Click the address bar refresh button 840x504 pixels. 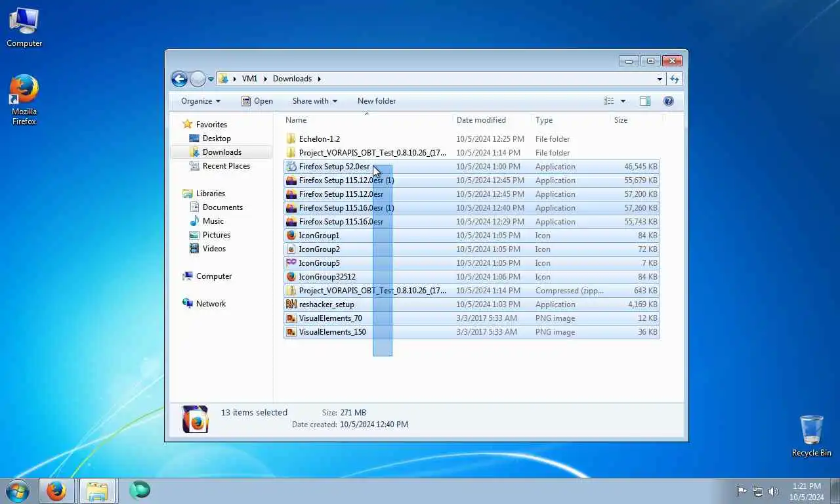click(x=674, y=79)
